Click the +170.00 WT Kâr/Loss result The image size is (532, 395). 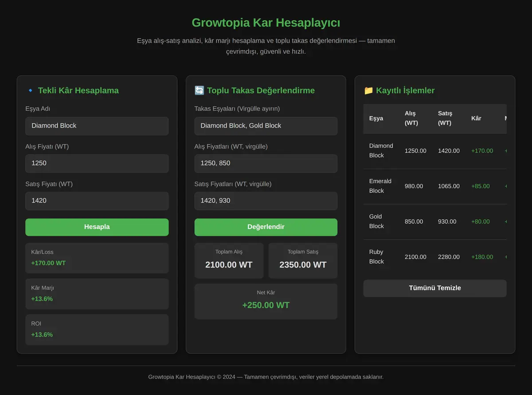(48, 263)
